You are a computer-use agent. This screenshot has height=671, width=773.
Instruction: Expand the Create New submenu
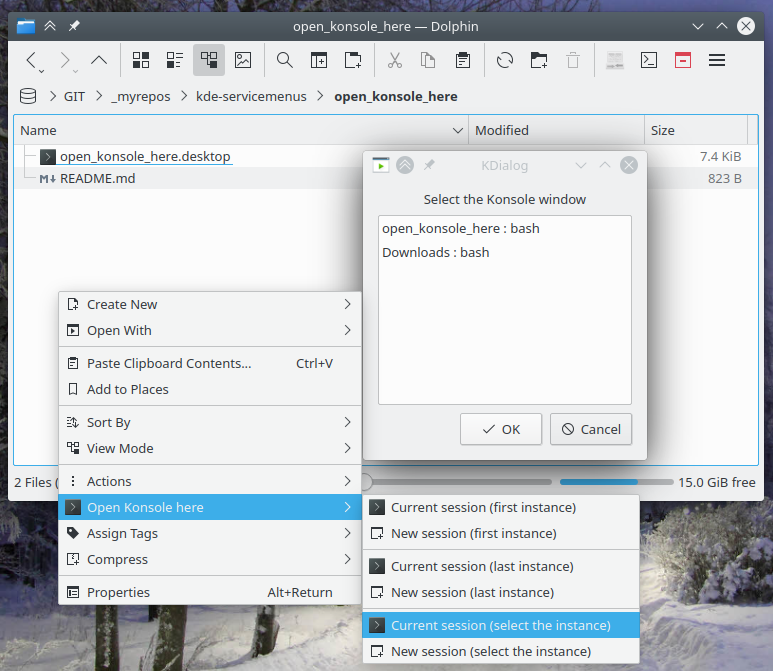210,305
